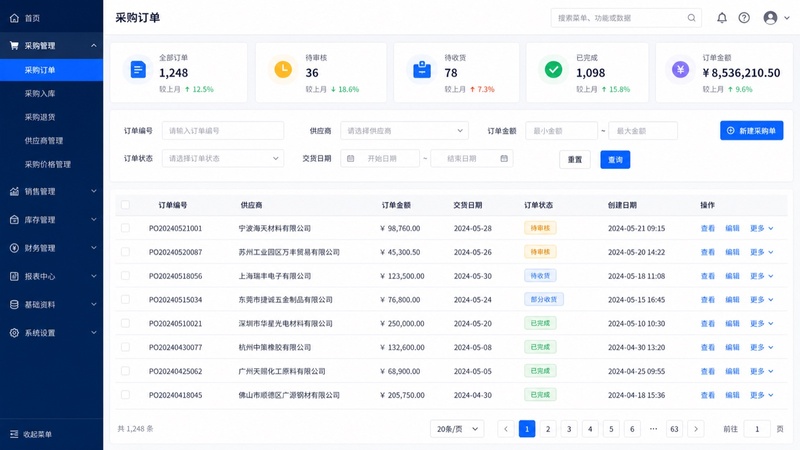
Task: Go to next page arrow
Action: 696,429
